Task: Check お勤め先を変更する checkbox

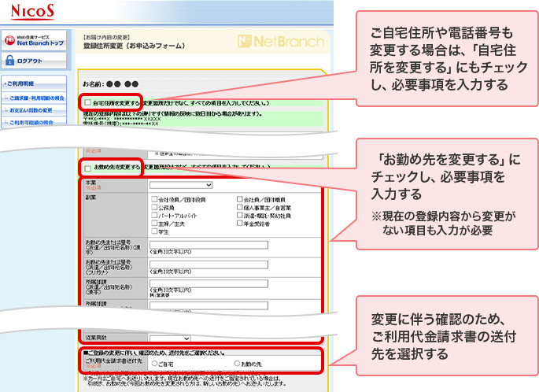Action: pyautogui.click(x=87, y=168)
